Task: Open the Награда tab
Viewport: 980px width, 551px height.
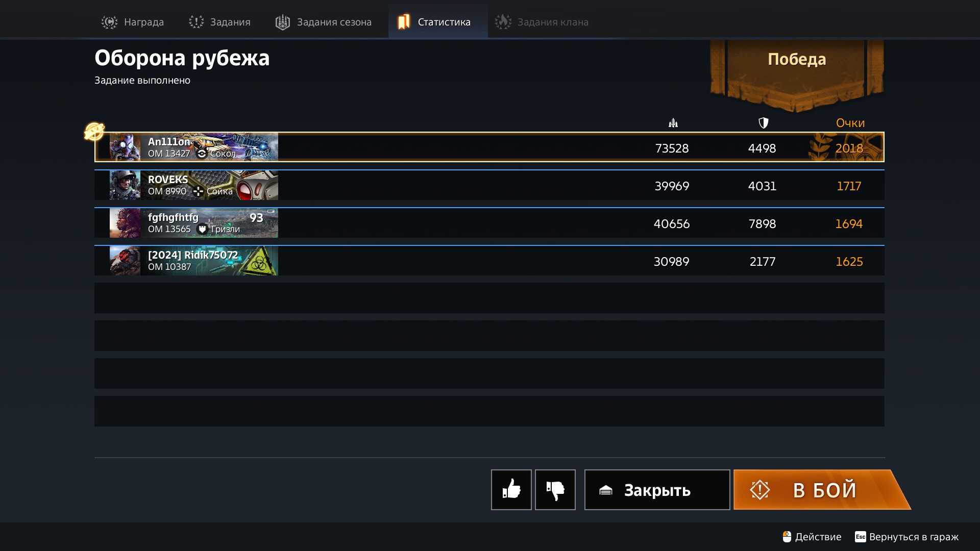Action: click(133, 22)
